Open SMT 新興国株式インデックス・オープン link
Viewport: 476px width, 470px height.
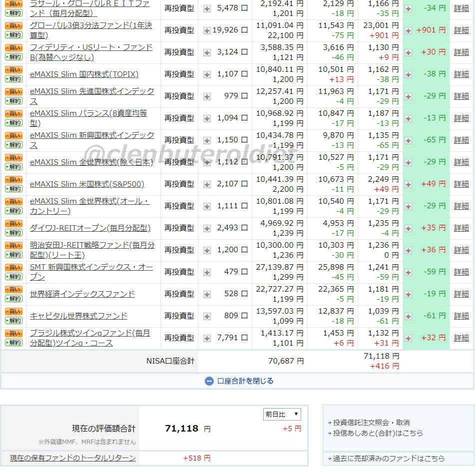point(91,272)
